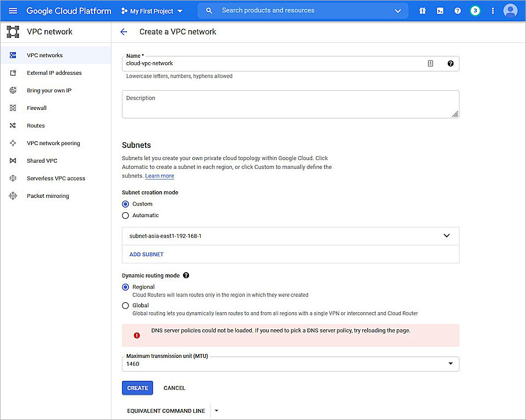Image resolution: width=526 pixels, height=420 pixels.
Task: Click the CREATE button
Action: coord(137,388)
